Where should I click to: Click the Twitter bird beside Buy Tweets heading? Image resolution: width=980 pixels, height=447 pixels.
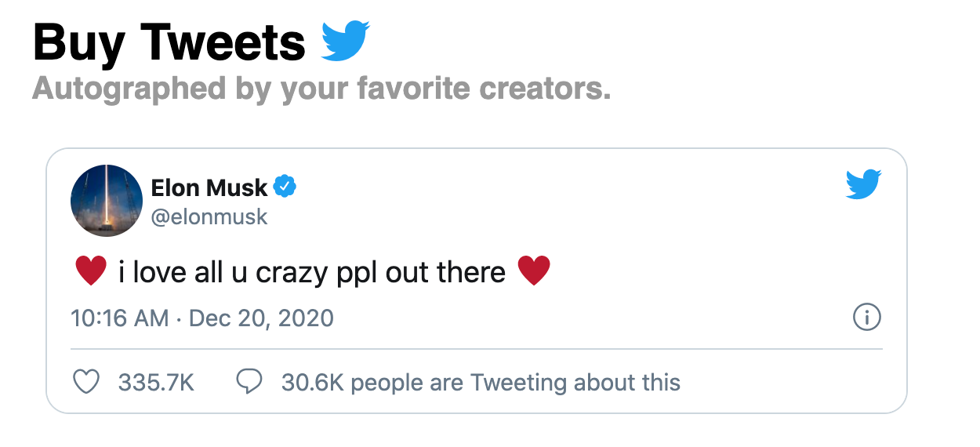pyautogui.click(x=346, y=42)
